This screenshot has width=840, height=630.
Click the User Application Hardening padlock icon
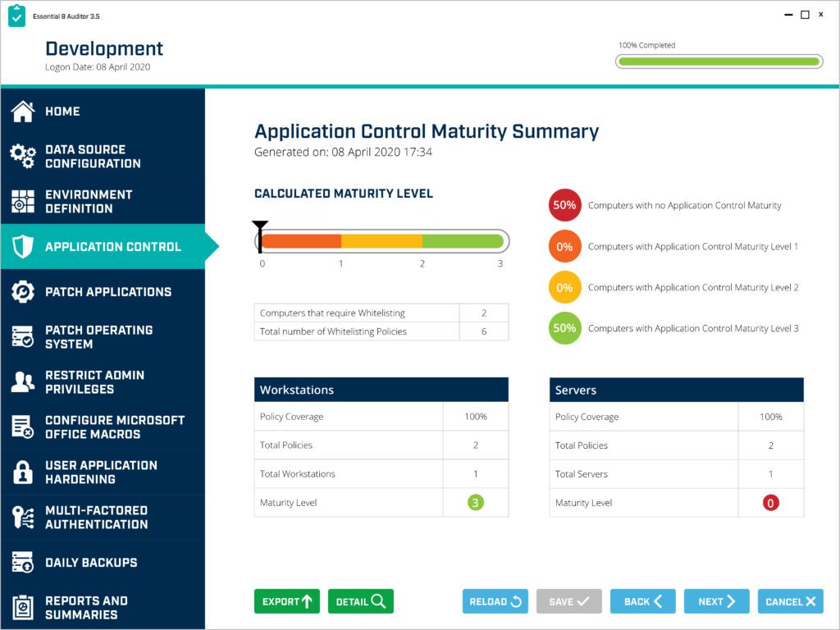click(25, 472)
